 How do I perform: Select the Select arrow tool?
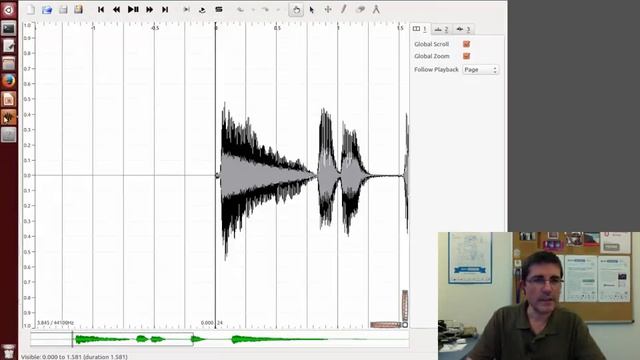point(312,9)
